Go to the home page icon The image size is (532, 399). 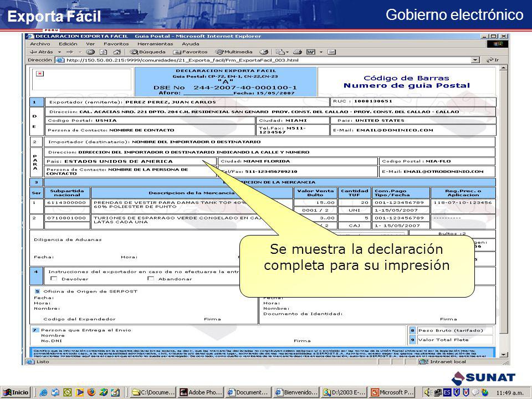pyautogui.click(x=117, y=52)
